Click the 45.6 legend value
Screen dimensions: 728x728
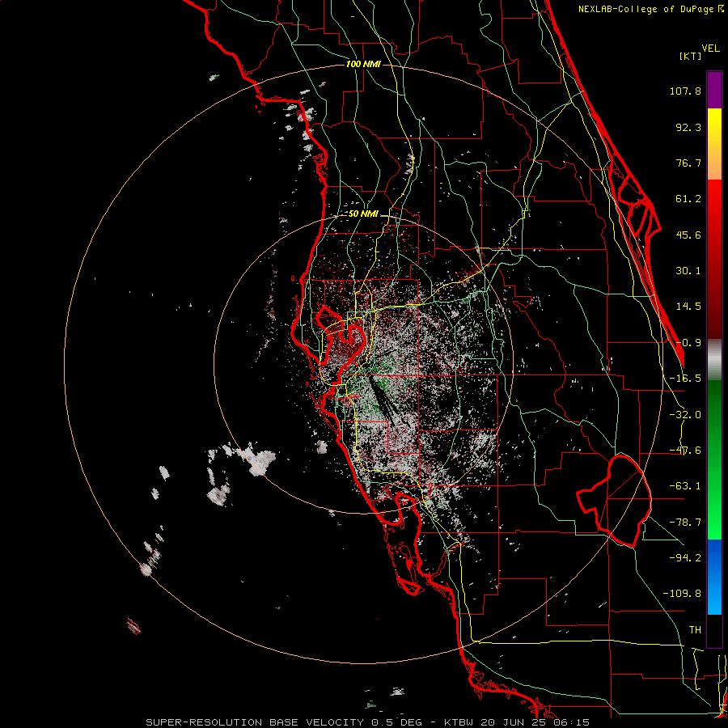coord(688,235)
